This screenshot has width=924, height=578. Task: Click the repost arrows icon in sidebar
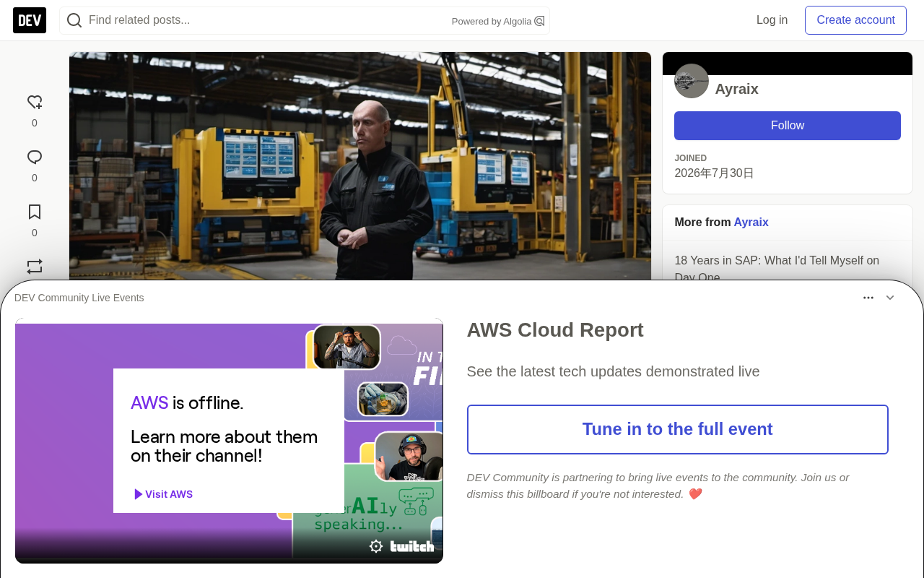point(35,267)
